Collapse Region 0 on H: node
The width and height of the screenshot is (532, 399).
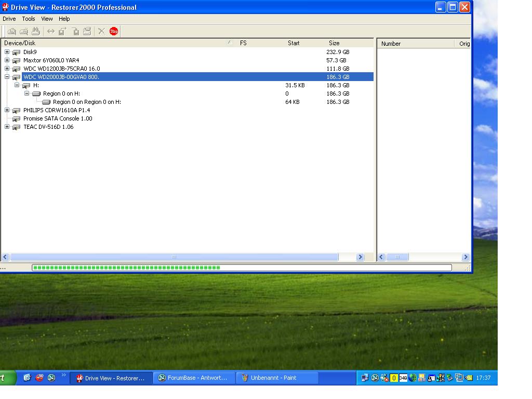[27, 94]
